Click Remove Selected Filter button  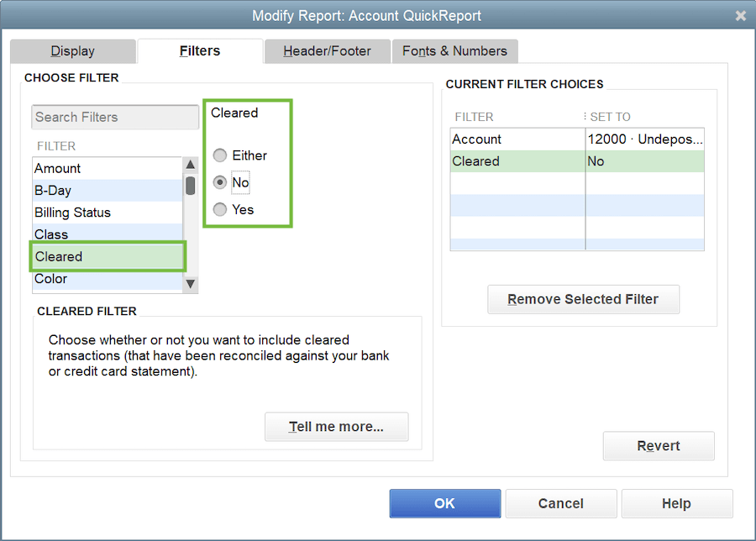(x=584, y=299)
